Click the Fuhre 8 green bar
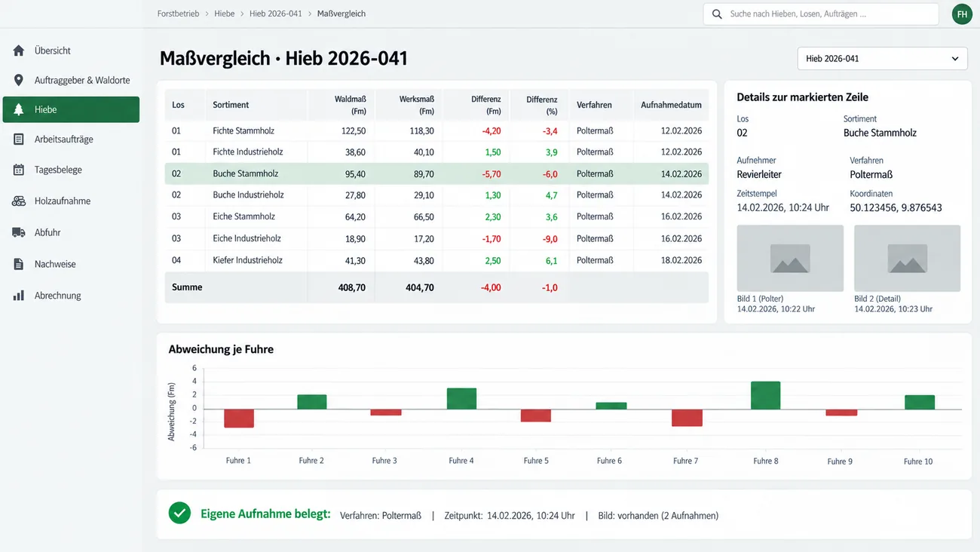The height and width of the screenshot is (552, 980). click(765, 395)
